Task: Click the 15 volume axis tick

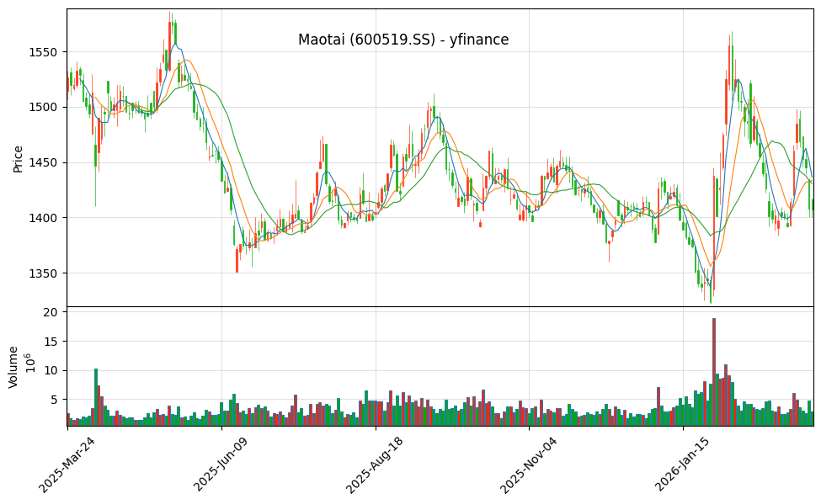Action: pos(51,342)
